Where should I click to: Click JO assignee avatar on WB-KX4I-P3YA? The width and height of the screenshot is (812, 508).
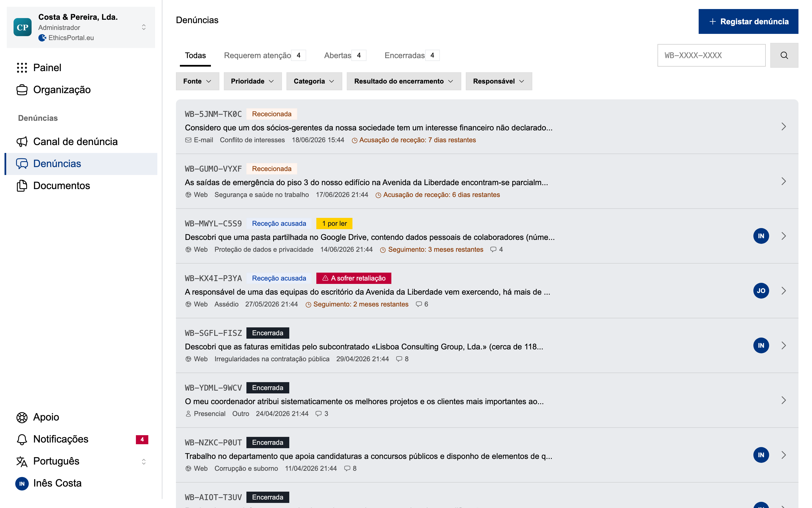(x=761, y=291)
